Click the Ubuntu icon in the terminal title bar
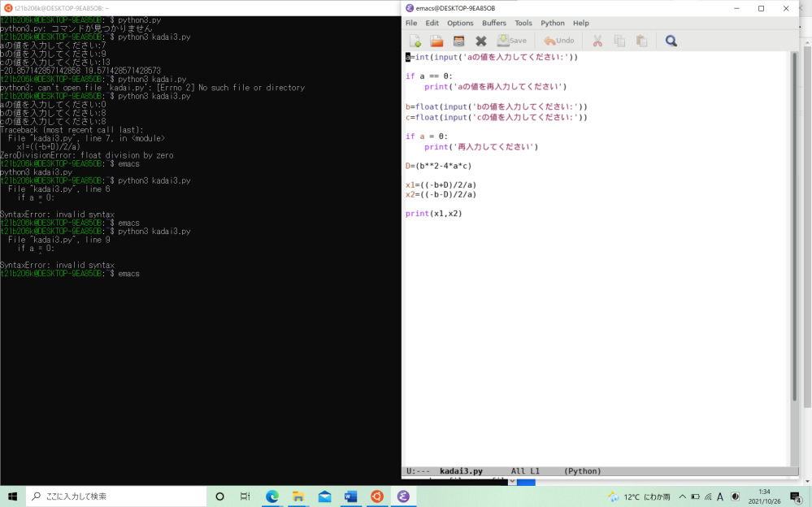Viewport: 812px width, 507px height. coord(8,8)
